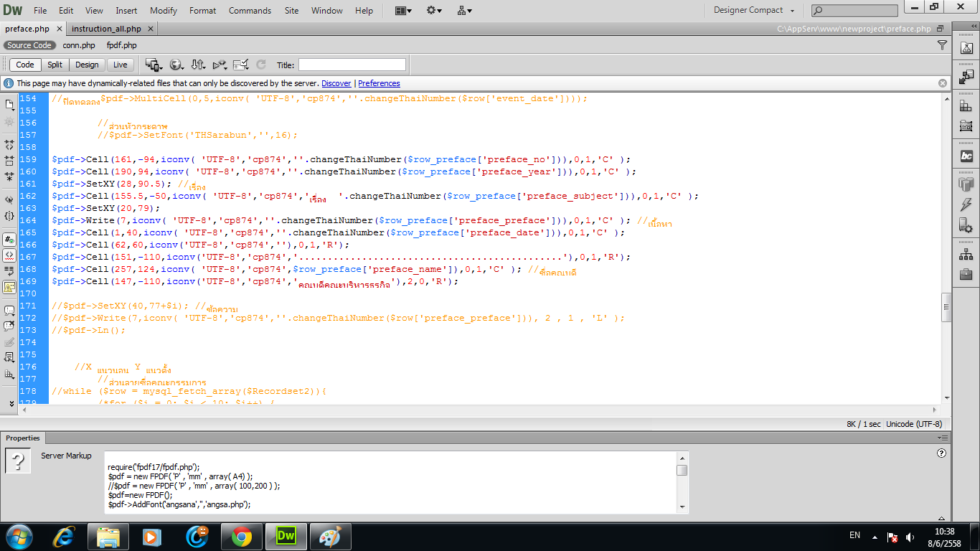980x551 pixels.
Task: Click the Recent Snippets icon
Action: click(x=9, y=358)
